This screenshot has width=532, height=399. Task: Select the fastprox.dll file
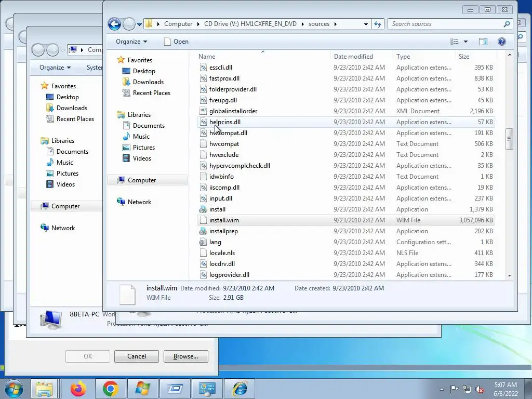[224, 78]
